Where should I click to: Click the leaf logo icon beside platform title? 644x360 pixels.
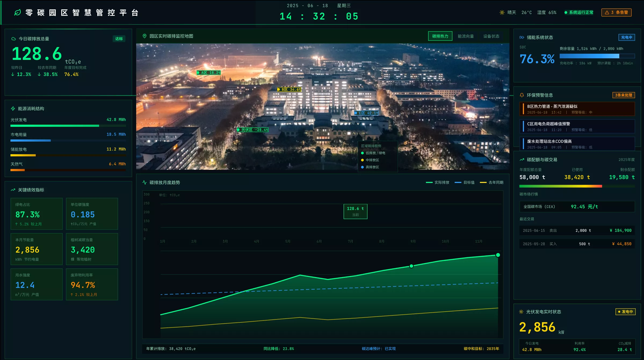(17, 13)
